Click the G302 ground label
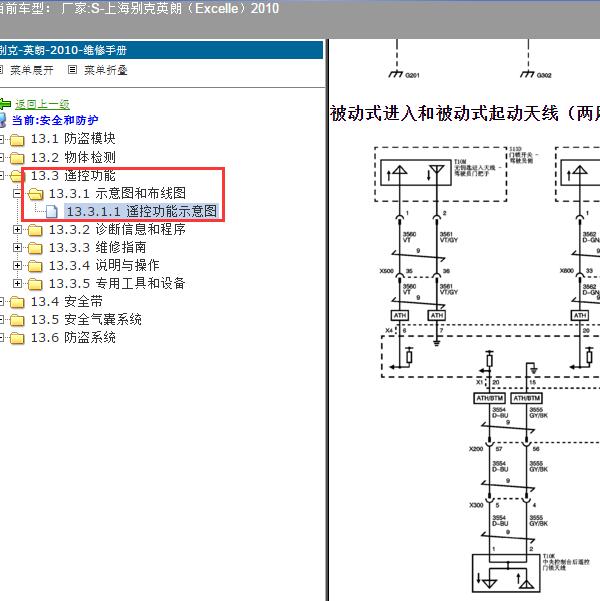 [x=544, y=76]
